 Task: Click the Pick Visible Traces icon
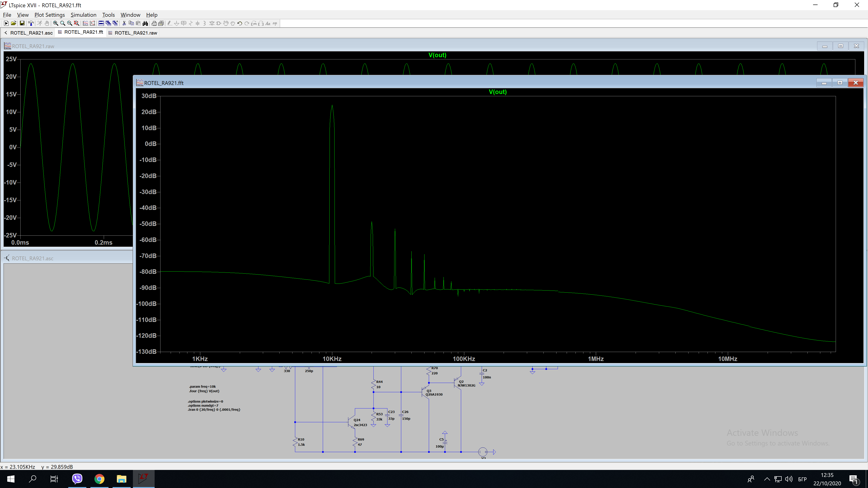point(85,23)
